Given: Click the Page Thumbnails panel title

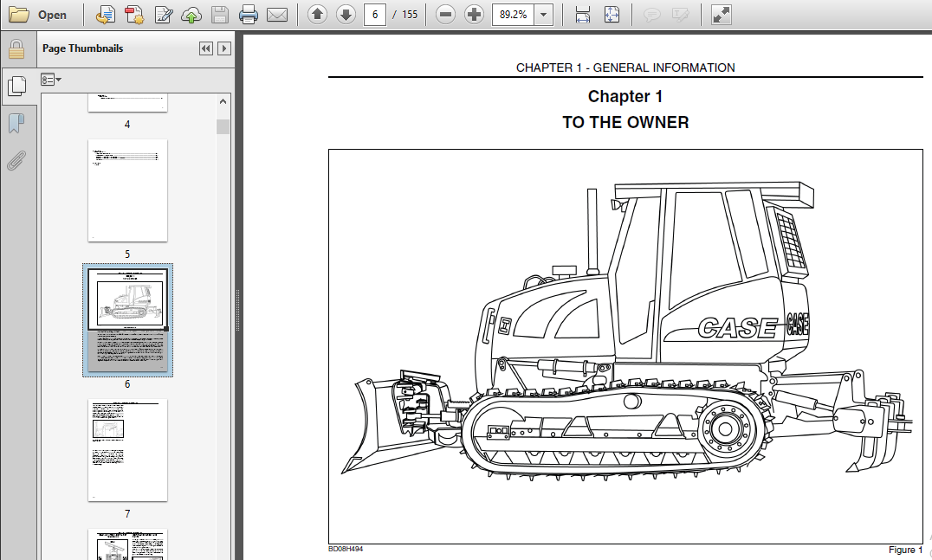Looking at the screenshot, I should coord(83,48).
